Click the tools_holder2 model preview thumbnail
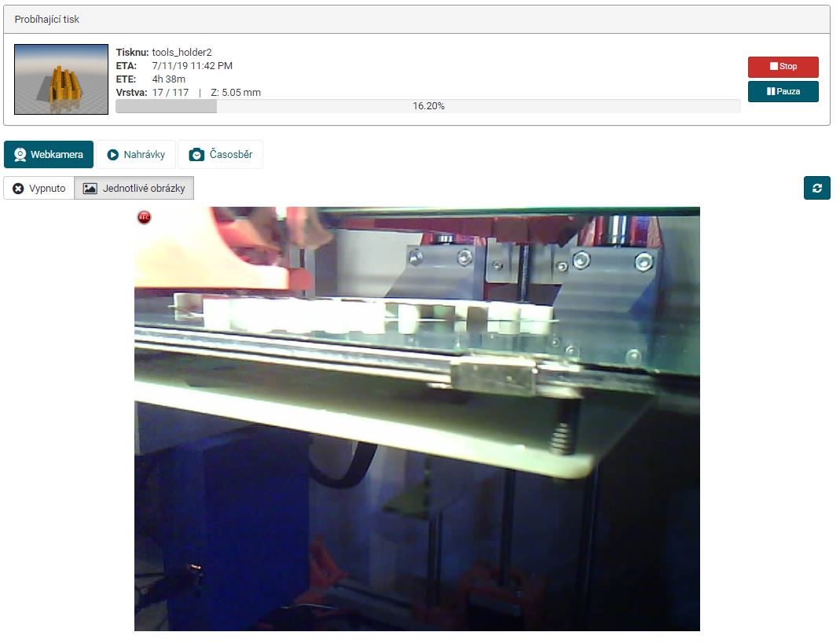The height and width of the screenshot is (643, 840). coord(61,79)
